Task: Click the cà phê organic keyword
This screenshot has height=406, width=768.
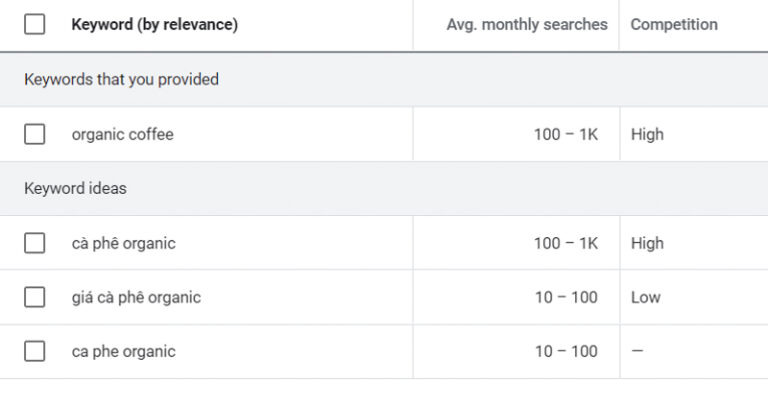Action: pyautogui.click(x=123, y=243)
